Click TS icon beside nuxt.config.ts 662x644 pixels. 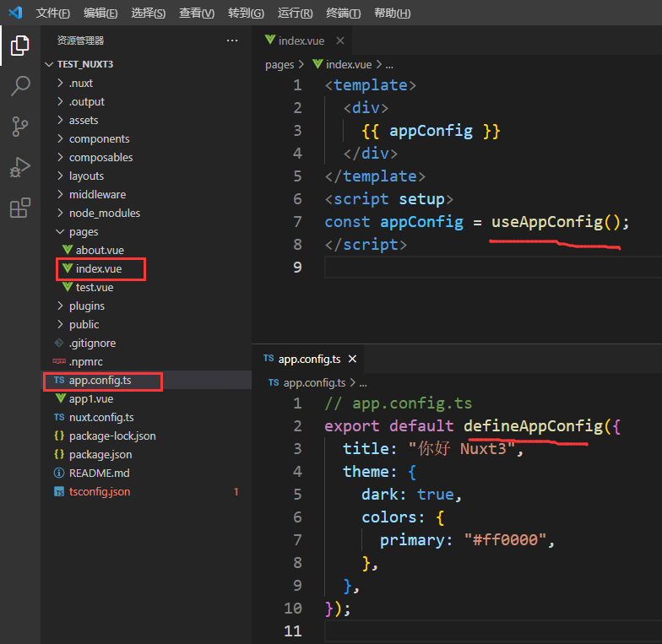click(59, 417)
